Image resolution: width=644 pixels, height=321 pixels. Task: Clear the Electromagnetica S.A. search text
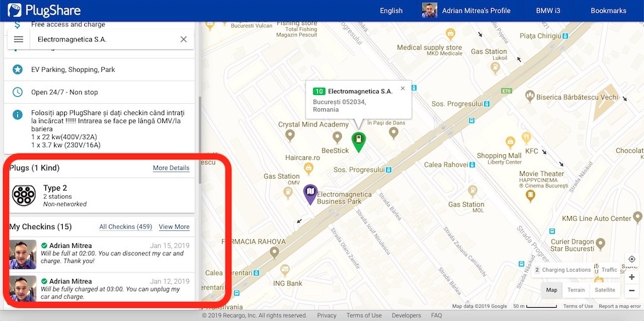coord(184,39)
